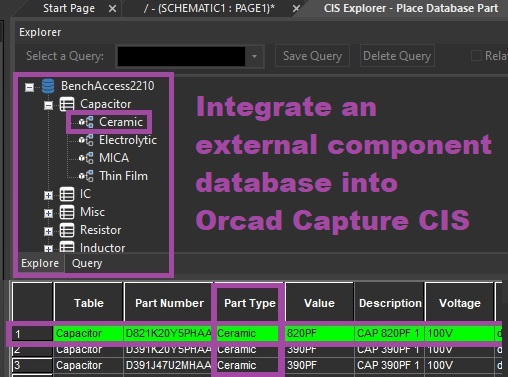Select the BenchAccess2210 tree label
Image resolution: width=508 pixels, height=377 pixels.
[107, 86]
